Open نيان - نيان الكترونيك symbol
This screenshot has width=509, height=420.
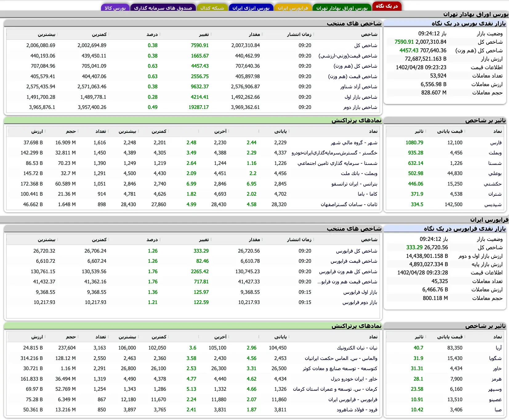click(x=357, y=348)
